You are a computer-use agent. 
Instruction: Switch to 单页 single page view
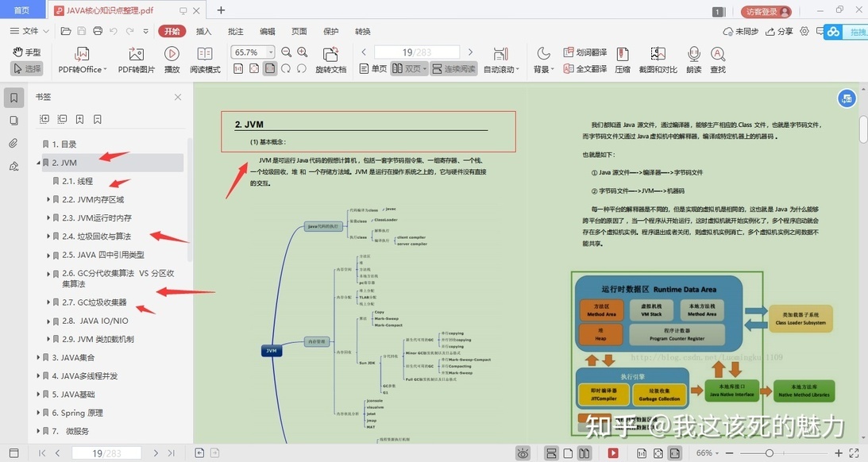(x=372, y=68)
